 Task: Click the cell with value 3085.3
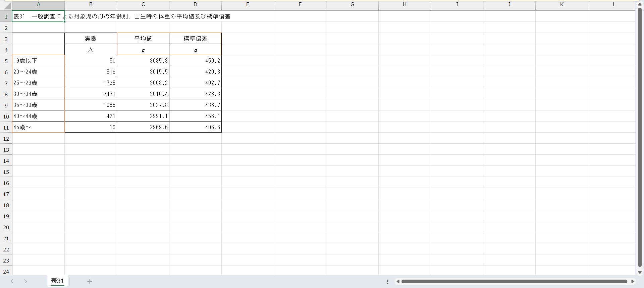coord(143,61)
